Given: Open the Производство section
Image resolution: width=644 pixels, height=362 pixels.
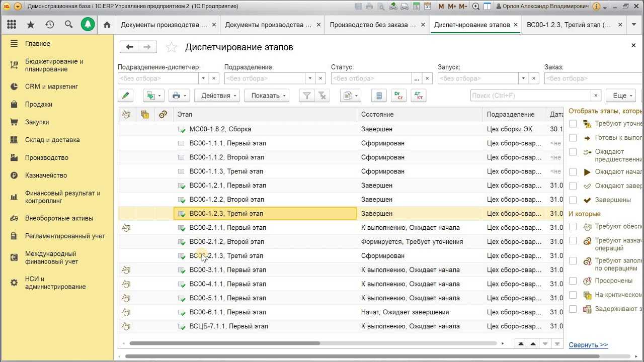Looking at the screenshot, I should point(47,157).
